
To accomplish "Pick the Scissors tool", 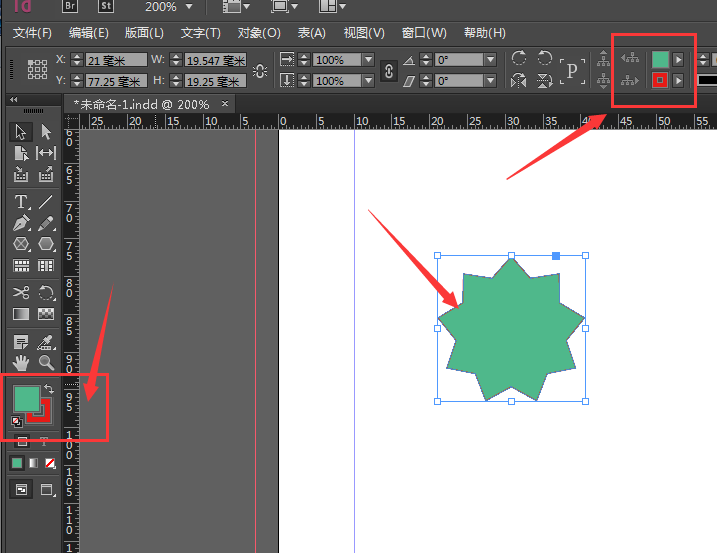I will click(x=21, y=292).
